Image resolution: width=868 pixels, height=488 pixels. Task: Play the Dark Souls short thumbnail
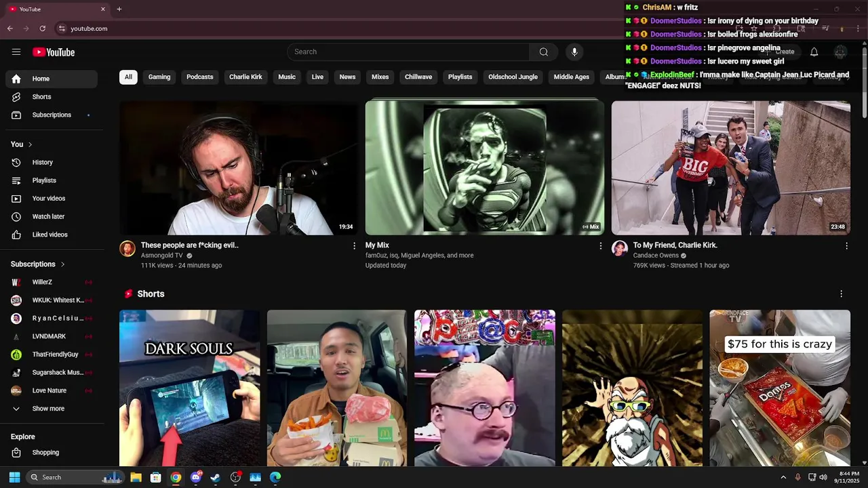pos(189,388)
